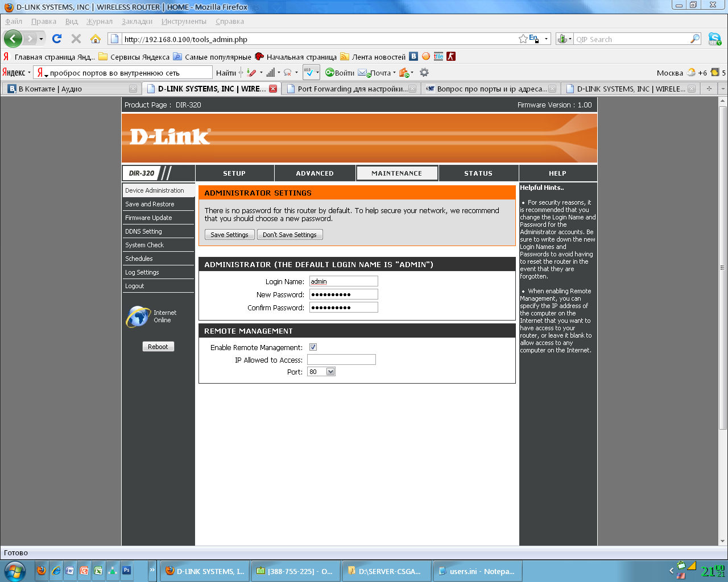Launch Photoshop from the quick launch bar

click(127, 570)
